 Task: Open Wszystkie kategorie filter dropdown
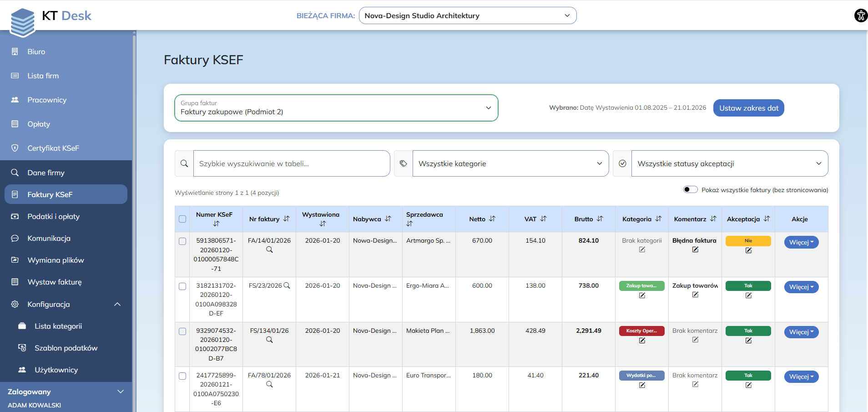click(510, 163)
